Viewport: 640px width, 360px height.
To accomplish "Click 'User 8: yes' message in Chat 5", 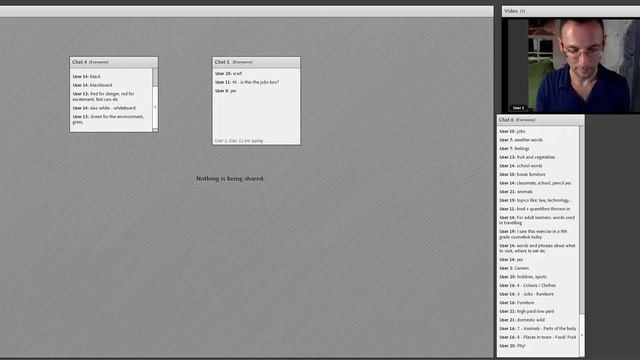I will pyautogui.click(x=226, y=91).
